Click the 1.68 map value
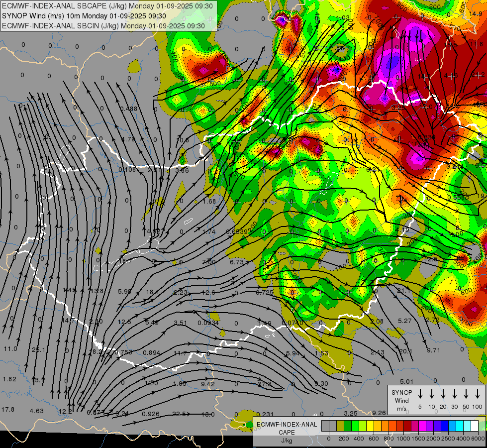Image resolution: width=487 pixels, height=448 pixels. click(209, 202)
